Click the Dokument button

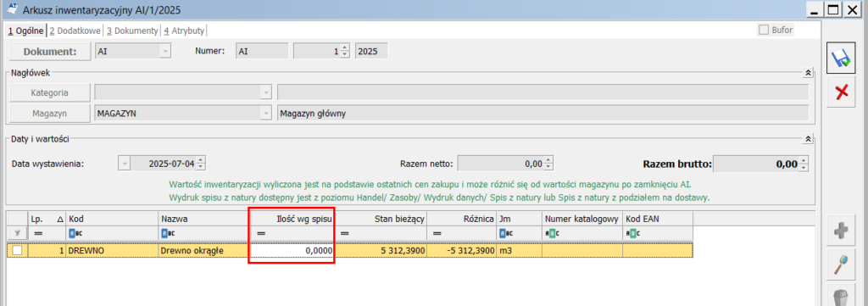pos(50,52)
